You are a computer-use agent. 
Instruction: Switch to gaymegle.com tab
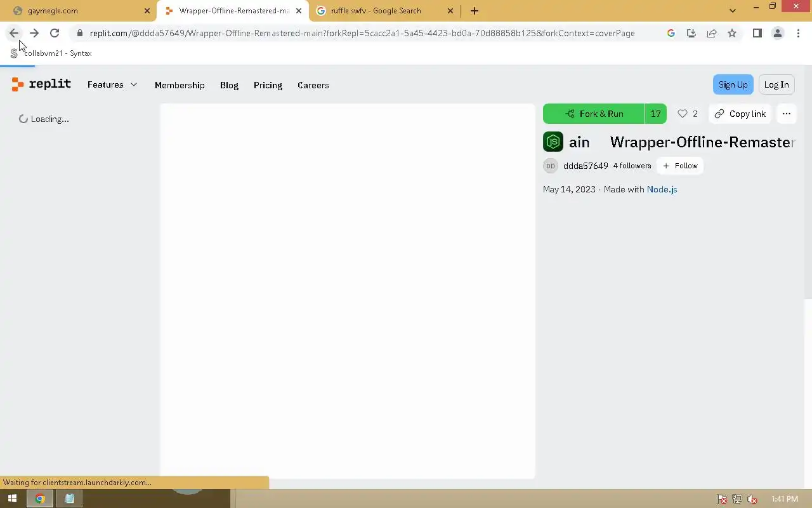(x=78, y=11)
